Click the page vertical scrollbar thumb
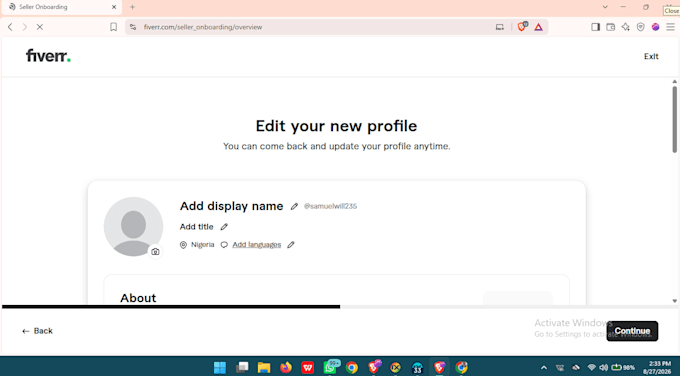The height and width of the screenshot is (376, 680). tap(674, 119)
